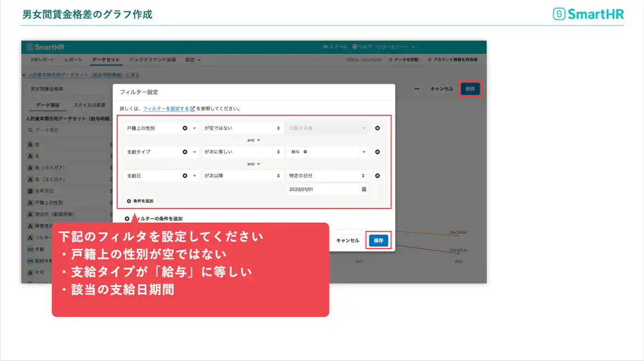The height and width of the screenshot is (361, 644).
Task: Expand the and operator dropdown between conditions
Action: coord(253,140)
